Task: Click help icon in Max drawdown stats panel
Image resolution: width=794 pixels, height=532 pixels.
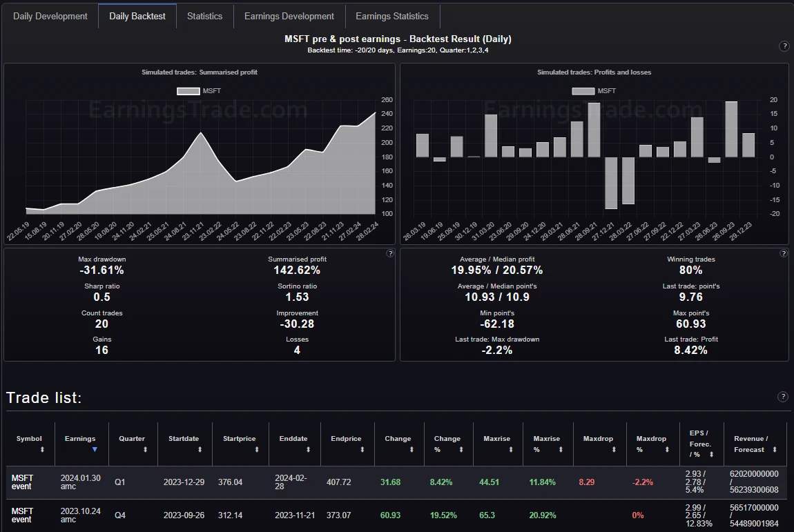Action: click(390, 253)
